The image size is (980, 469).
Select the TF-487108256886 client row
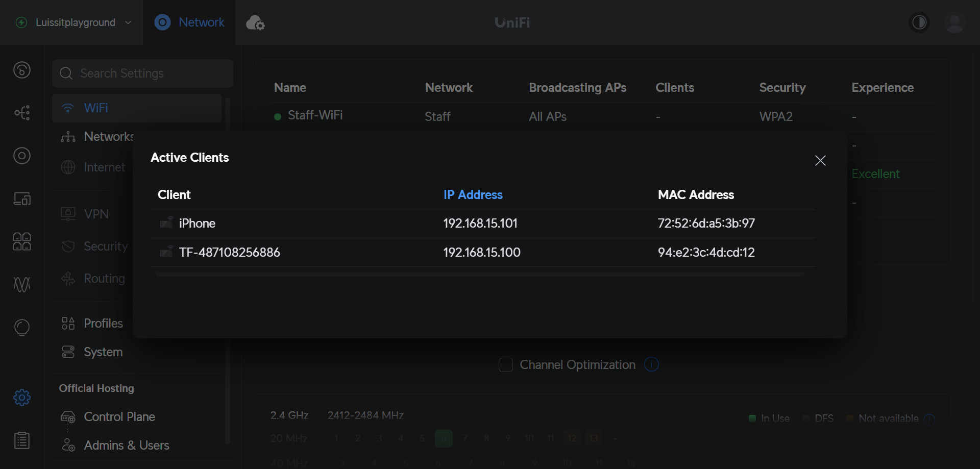pos(482,252)
